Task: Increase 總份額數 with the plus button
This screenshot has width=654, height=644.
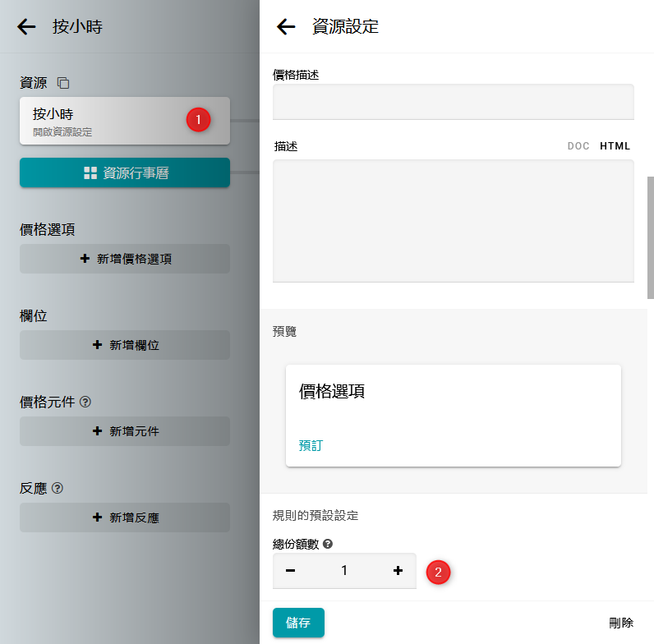Action: pos(398,571)
